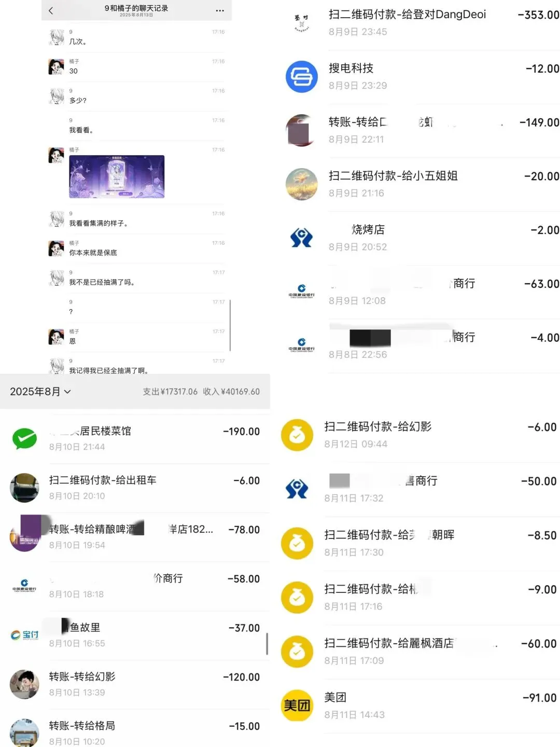View 扫二维码付款-给麗枫酒店 payment details
Image resolution: width=560 pixels, height=747 pixels.
(421, 652)
